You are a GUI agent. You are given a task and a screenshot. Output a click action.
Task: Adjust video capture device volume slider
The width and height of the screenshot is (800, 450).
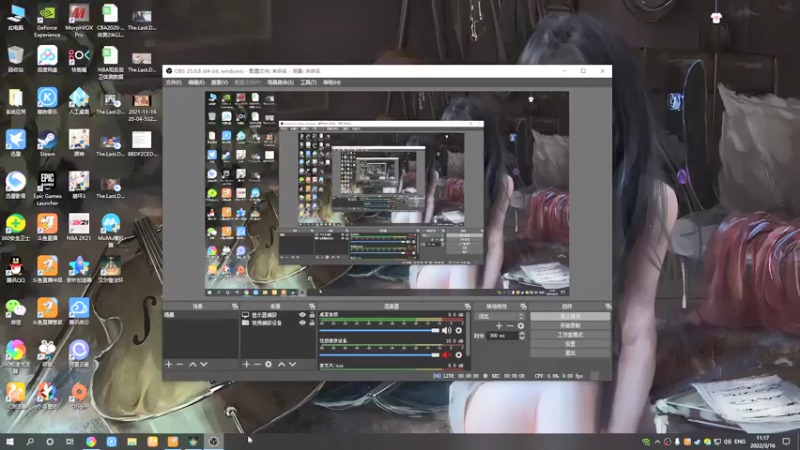point(379,355)
